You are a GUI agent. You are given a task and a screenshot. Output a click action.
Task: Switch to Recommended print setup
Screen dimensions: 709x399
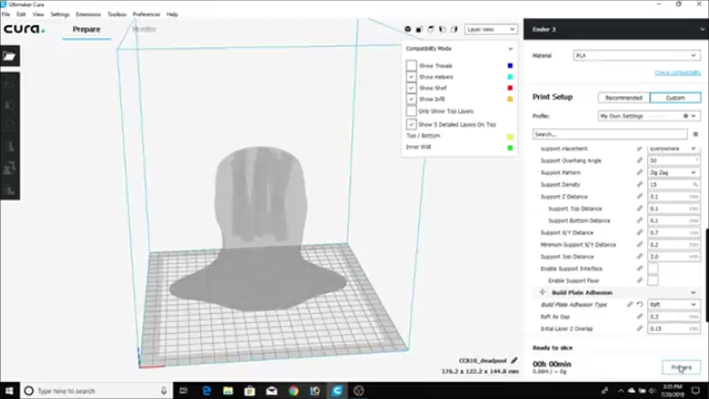click(x=624, y=98)
